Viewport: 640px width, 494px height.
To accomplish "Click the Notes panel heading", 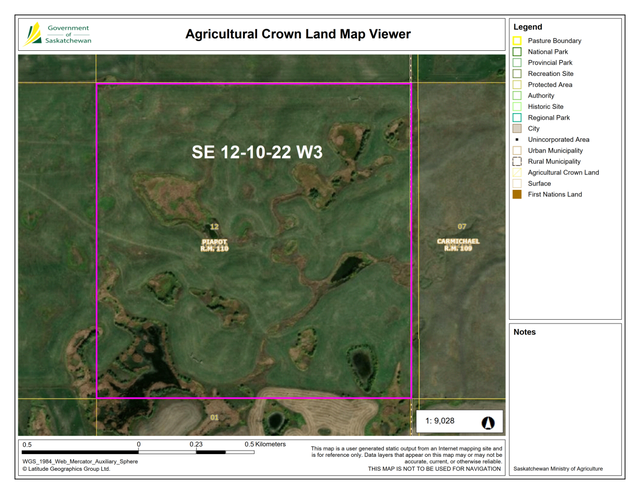I will pyautogui.click(x=524, y=332).
